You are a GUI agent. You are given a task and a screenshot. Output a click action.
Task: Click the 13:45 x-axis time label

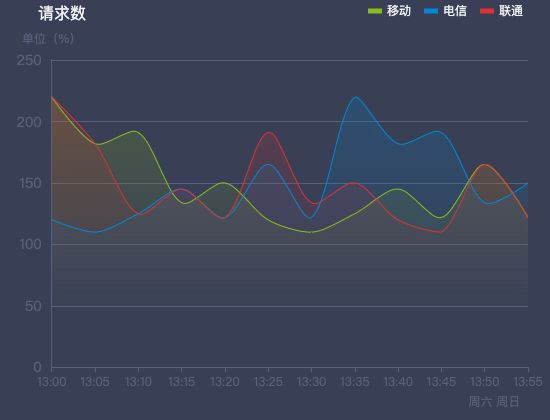(441, 381)
